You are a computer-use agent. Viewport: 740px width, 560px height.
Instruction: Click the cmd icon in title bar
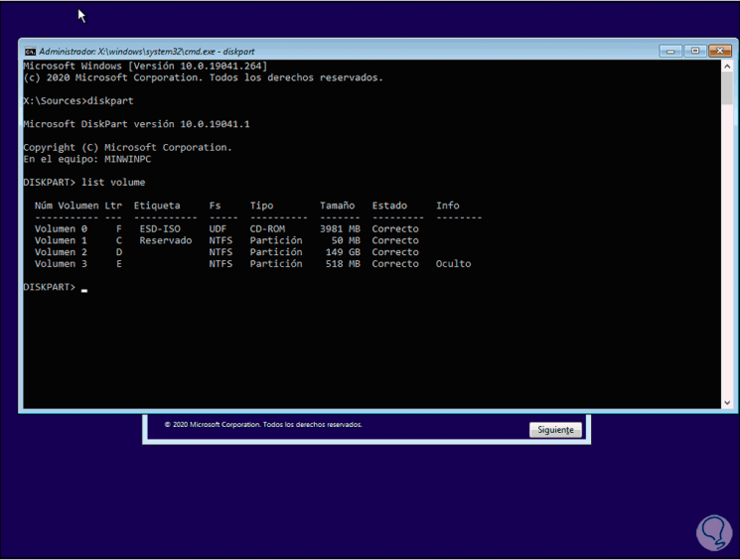(30, 52)
